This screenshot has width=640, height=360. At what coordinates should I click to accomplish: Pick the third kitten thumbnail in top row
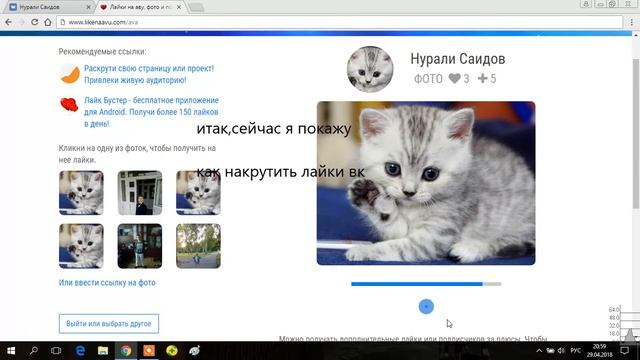(198, 193)
